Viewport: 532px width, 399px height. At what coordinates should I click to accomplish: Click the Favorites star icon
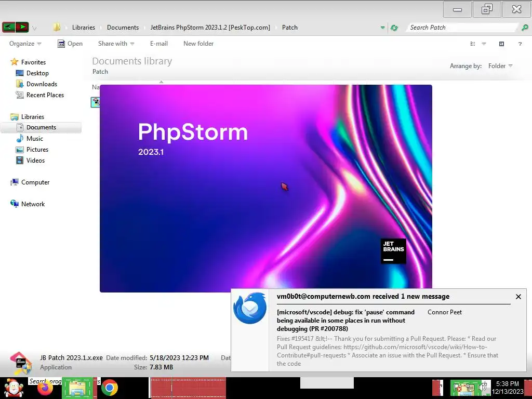point(14,62)
